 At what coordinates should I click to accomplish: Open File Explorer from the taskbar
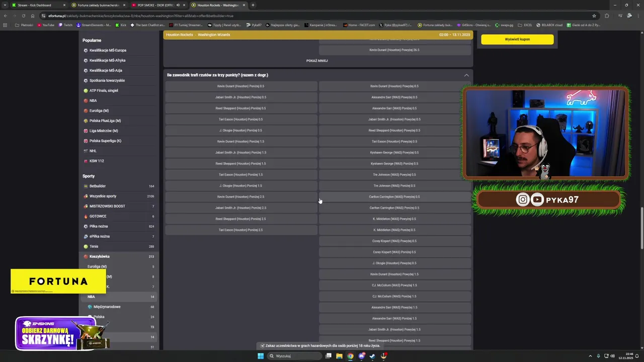coord(339,356)
